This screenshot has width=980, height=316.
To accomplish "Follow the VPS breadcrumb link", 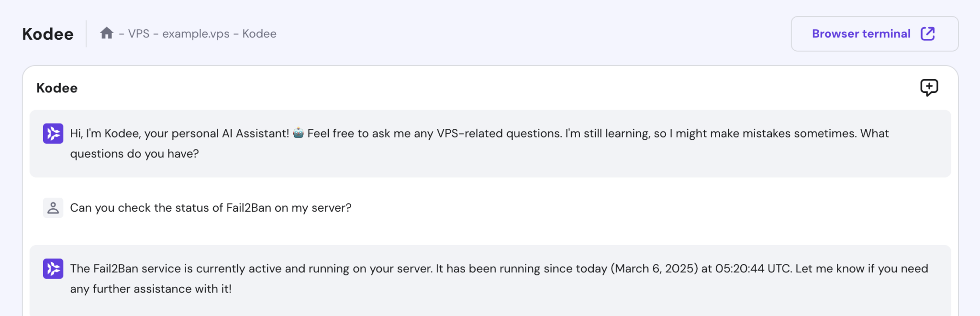I will pyautogui.click(x=139, y=34).
